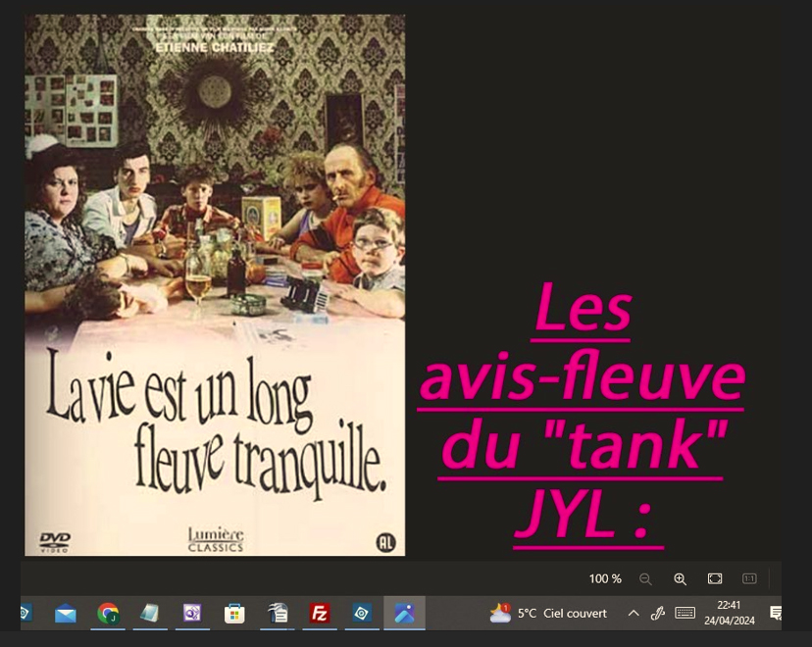Open the Photos app in taskbar
This screenshot has width=812, height=647.
(x=404, y=614)
